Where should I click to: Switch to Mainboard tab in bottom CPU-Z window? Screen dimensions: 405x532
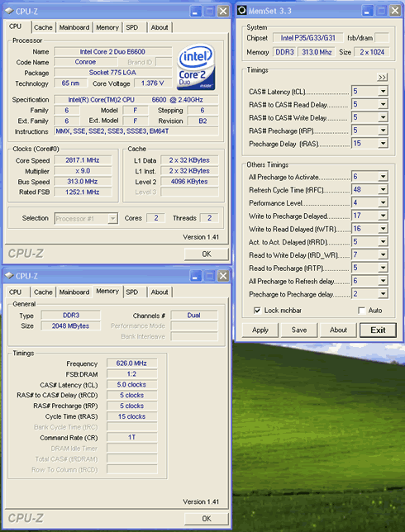(74, 292)
